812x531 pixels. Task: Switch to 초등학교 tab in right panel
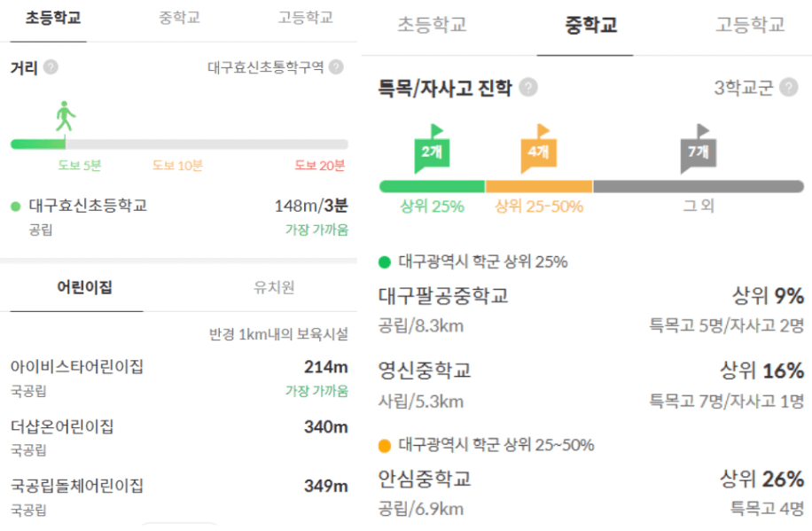pyautogui.click(x=432, y=26)
